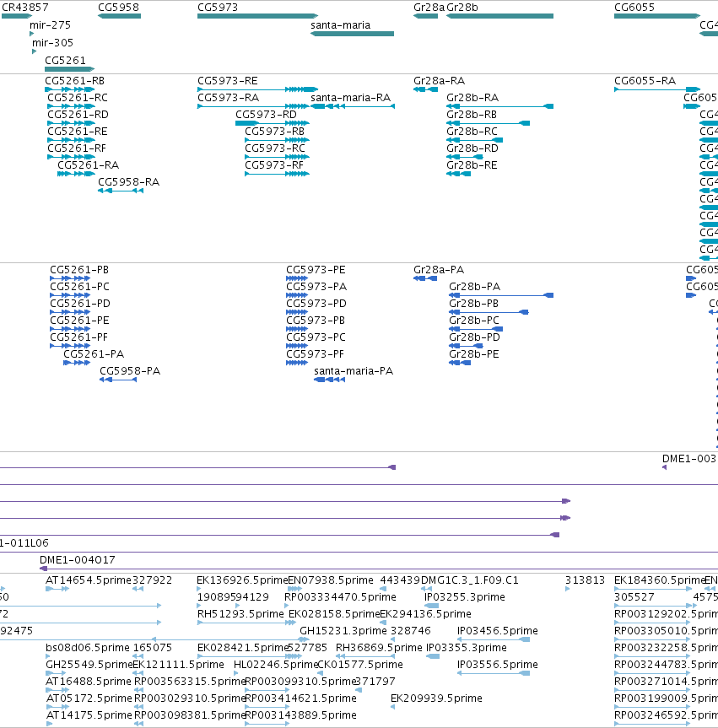Select transcript CG5973-RC
The image size is (718, 728).
pos(275,148)
